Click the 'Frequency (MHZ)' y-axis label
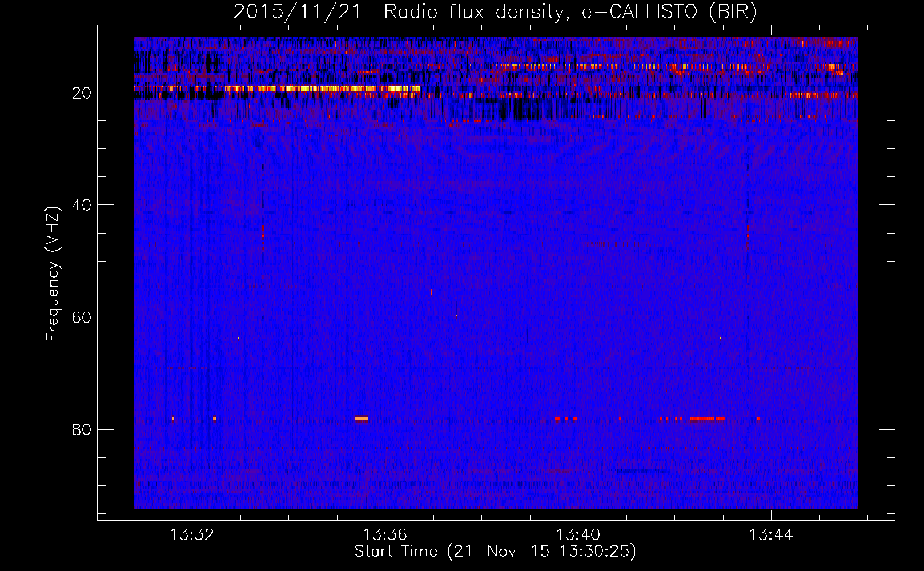The height and width of the screenshot is (571, 924). [x=53, y=274]
